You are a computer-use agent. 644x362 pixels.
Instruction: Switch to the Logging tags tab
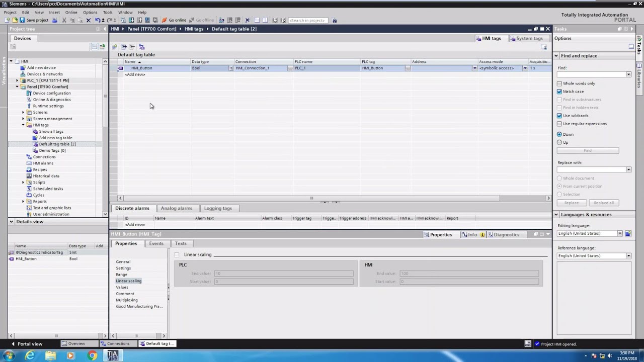point(218,208)
